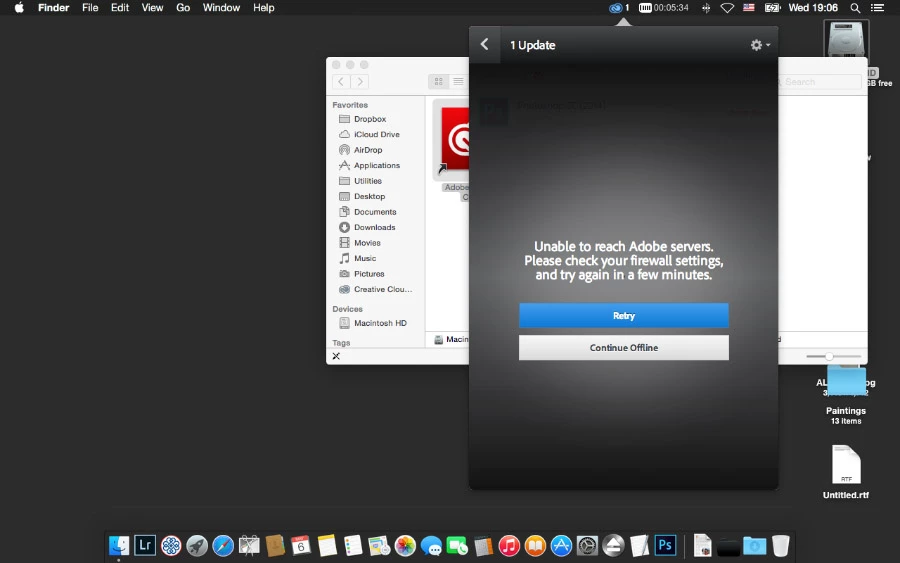Select iCloud Drive in the Finder sidebar
The width and height of the screenshot is (900, 563).
coord(377,134)
